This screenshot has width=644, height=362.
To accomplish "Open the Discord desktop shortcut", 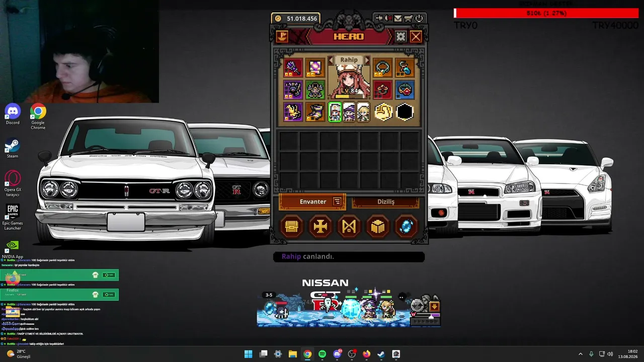I will (13, 114).
